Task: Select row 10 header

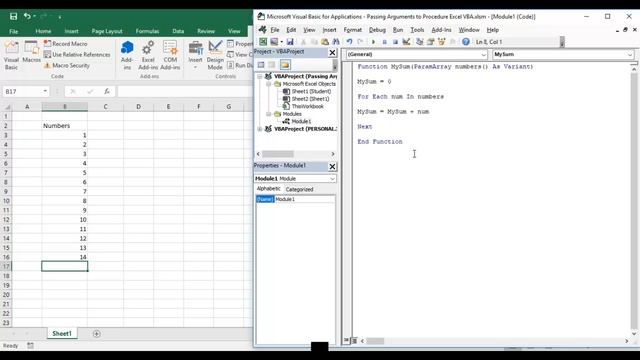Action: coord(6,201)
